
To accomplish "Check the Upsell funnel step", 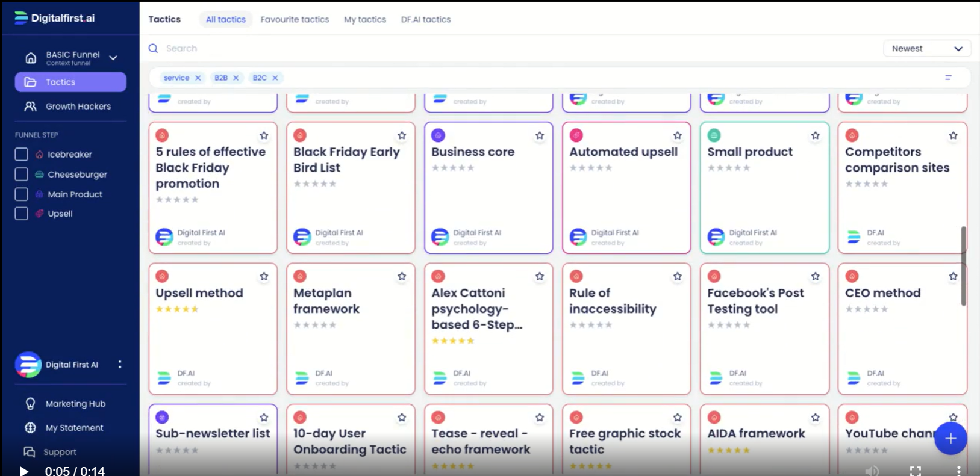I will pyautogui.click(x=21, y=214).
